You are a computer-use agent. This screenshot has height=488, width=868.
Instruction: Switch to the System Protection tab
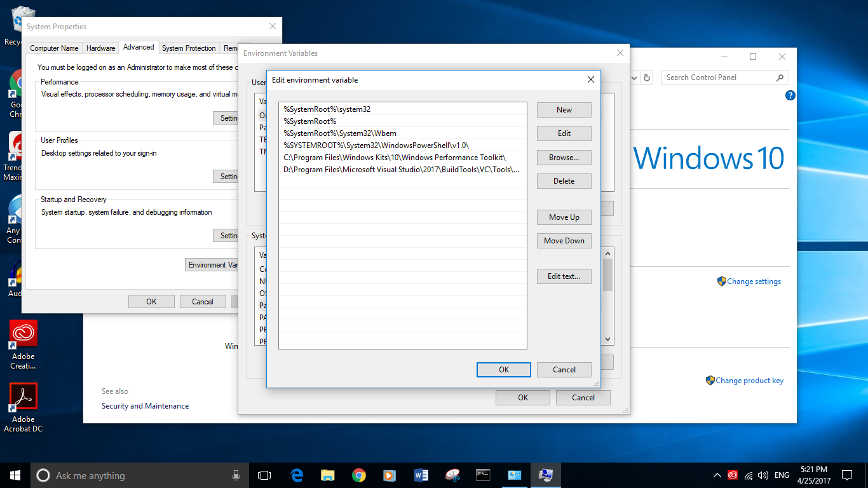[188, 48]
